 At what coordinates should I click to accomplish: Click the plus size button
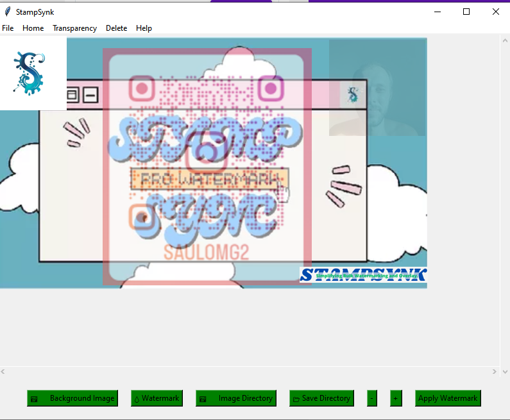coord(396,398)
